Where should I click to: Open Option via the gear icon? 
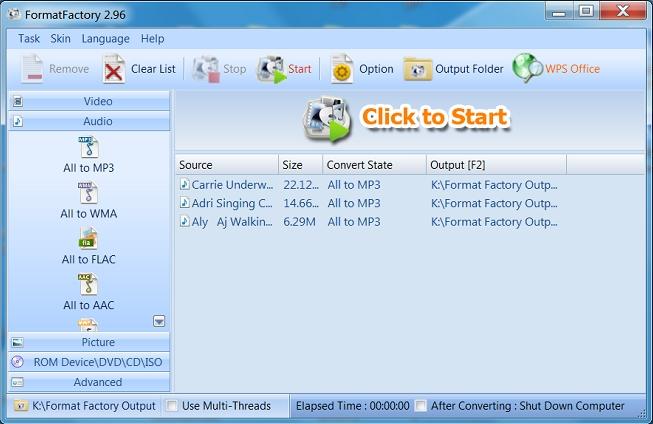[x=342, y=69]
